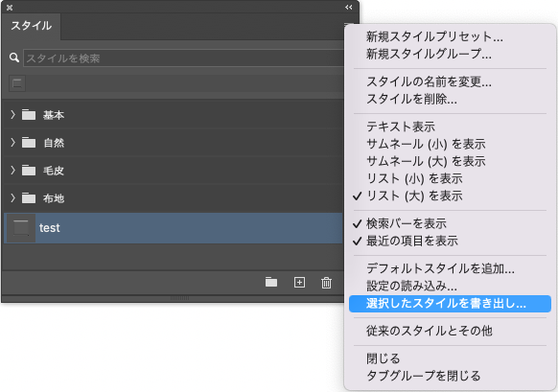Image resolution: width=558 pixels, height=392 pixels.
Task: Focus the スタイルを検索 search field
Action: [183, 58]
